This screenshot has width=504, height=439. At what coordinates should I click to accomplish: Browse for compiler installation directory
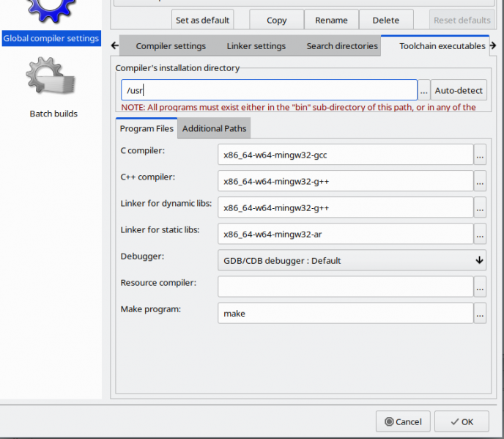pyautogui.click(x=424, y=90)
